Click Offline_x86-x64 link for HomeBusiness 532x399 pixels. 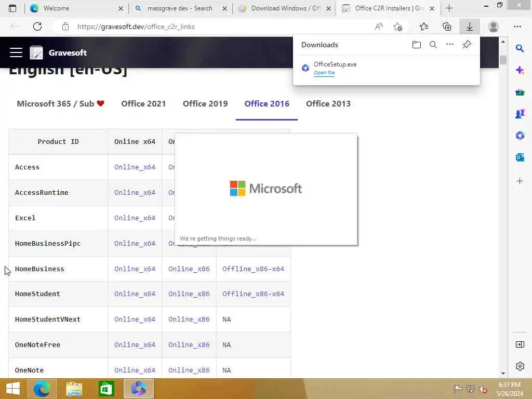coord(253,269)
